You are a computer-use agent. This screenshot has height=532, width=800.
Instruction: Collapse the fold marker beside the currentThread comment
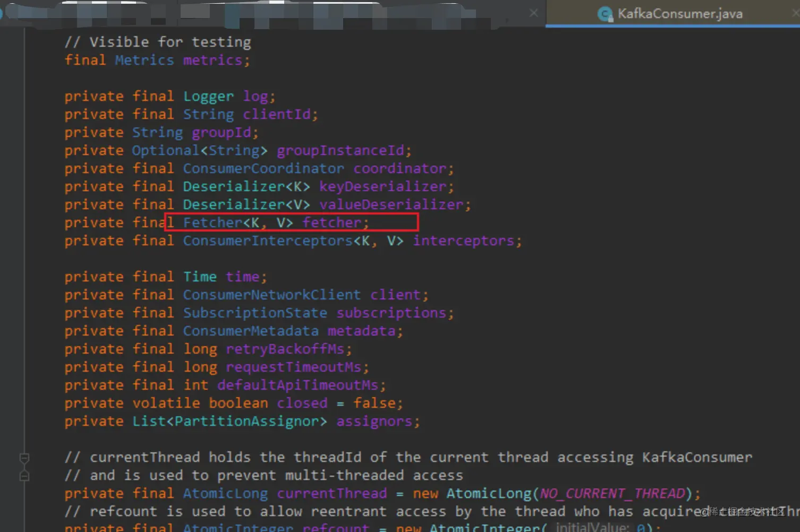click(x=24, y=457)
